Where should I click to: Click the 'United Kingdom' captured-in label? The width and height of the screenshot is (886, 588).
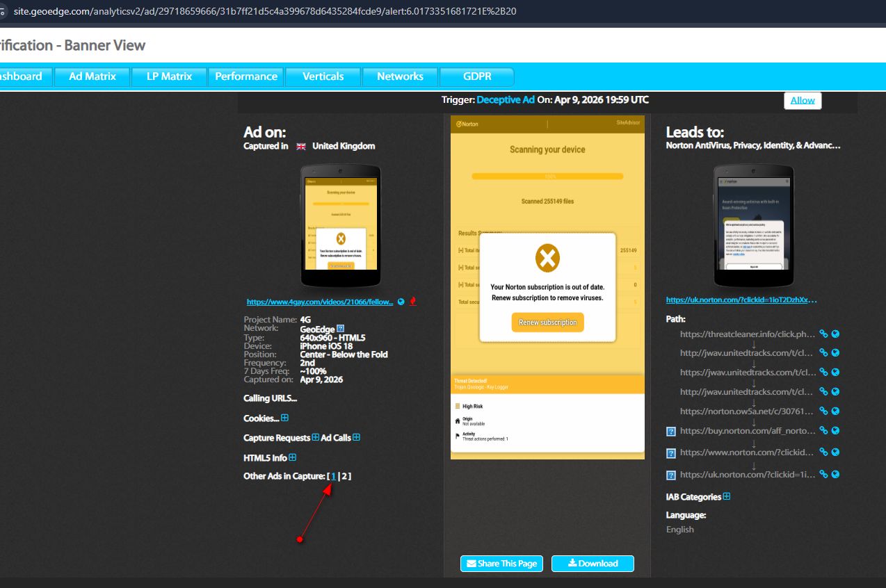click(x=344, y=146)
